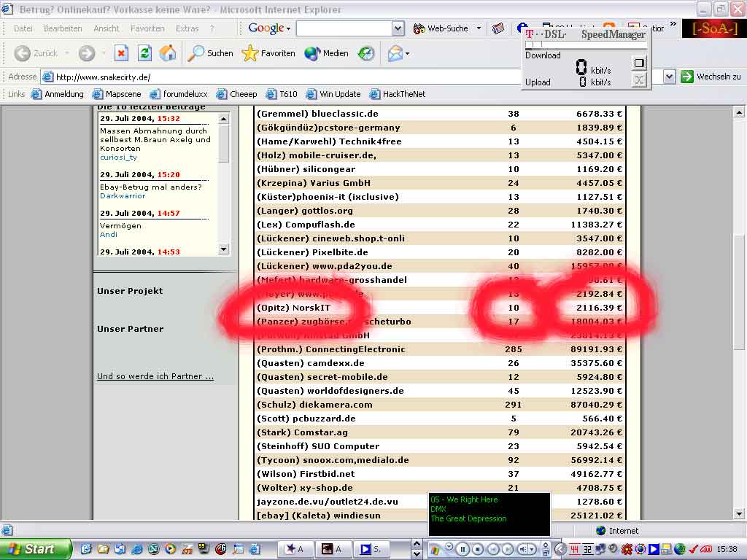
Task: Go back with the Zurück button
Action: coord(36,53)
